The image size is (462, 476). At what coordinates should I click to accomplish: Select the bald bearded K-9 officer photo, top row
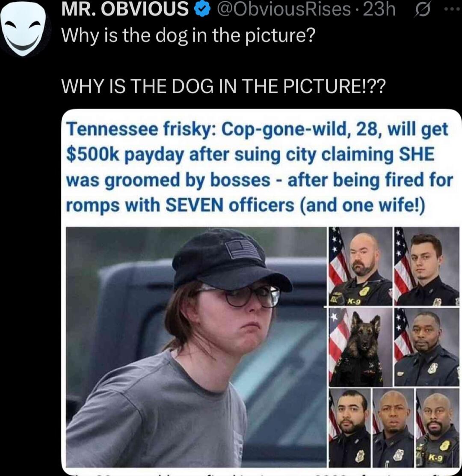tap(360, 266)
